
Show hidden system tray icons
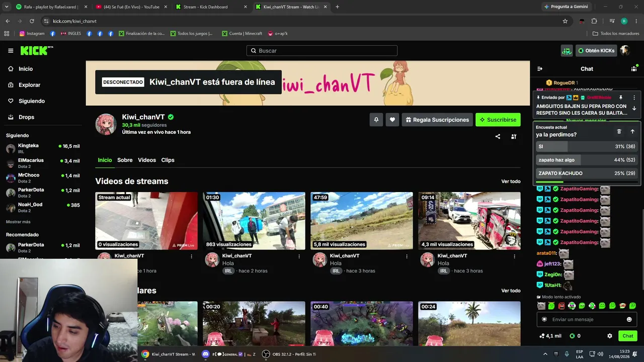tap(545, 354)
